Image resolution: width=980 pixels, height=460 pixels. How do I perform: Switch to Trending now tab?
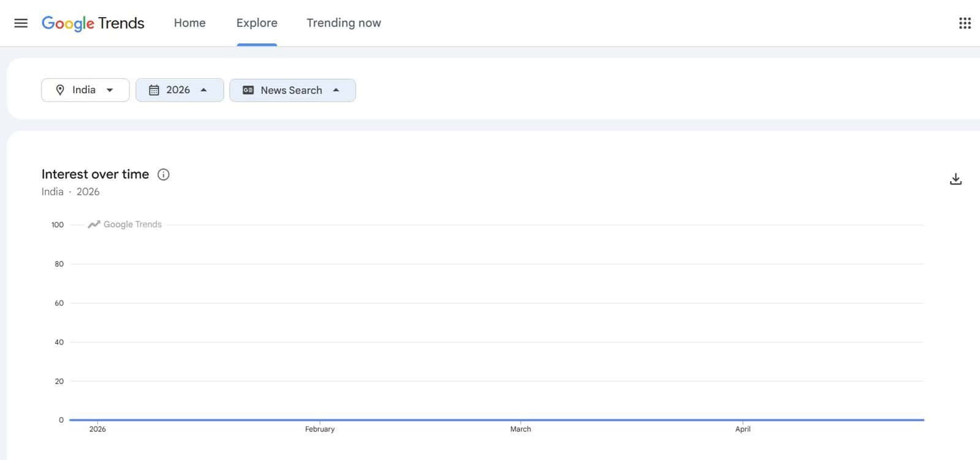click(x=344, y=23)
